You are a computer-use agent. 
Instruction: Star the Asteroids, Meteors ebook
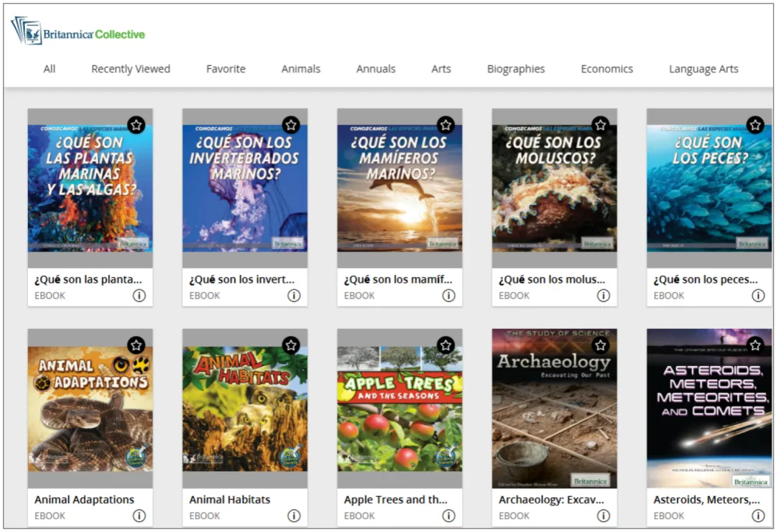click(755, 345)
